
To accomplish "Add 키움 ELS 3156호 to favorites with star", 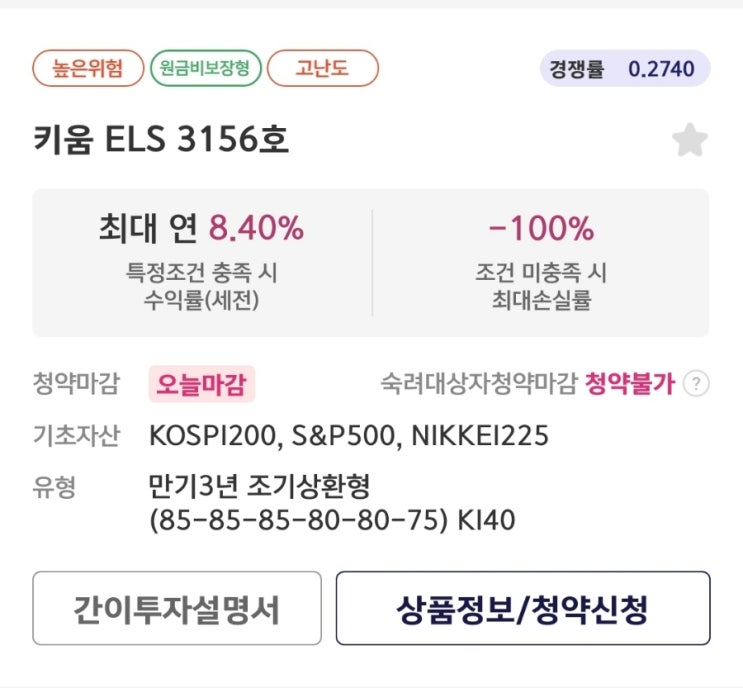I will click(x=689, y=141).
